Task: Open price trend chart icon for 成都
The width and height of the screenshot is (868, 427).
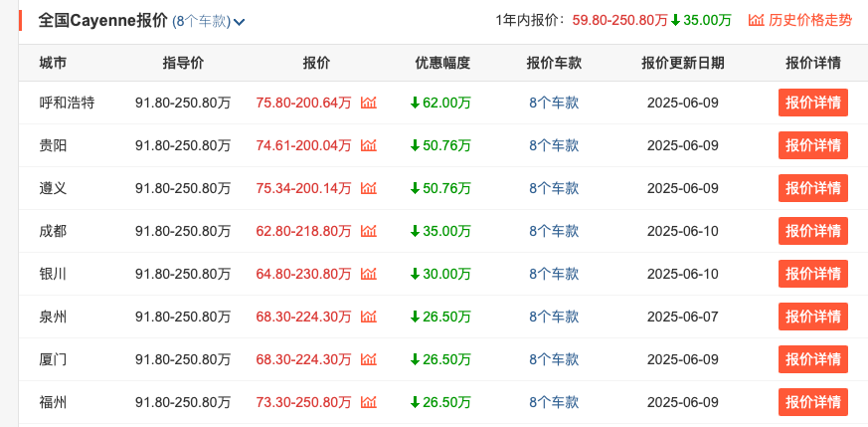Action: 369,231
